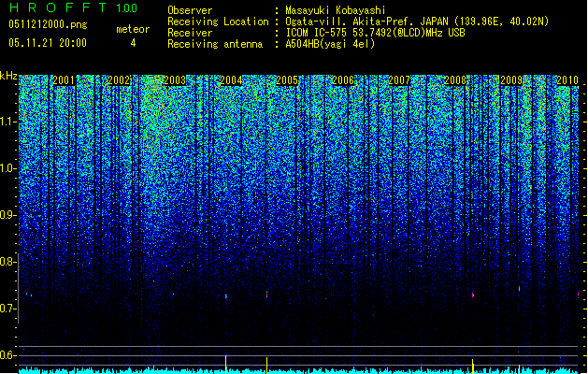The height and width of the screenshot is (374, 588).
Task: Select the 2004 minute marker
Action: (x=232, y=80)
